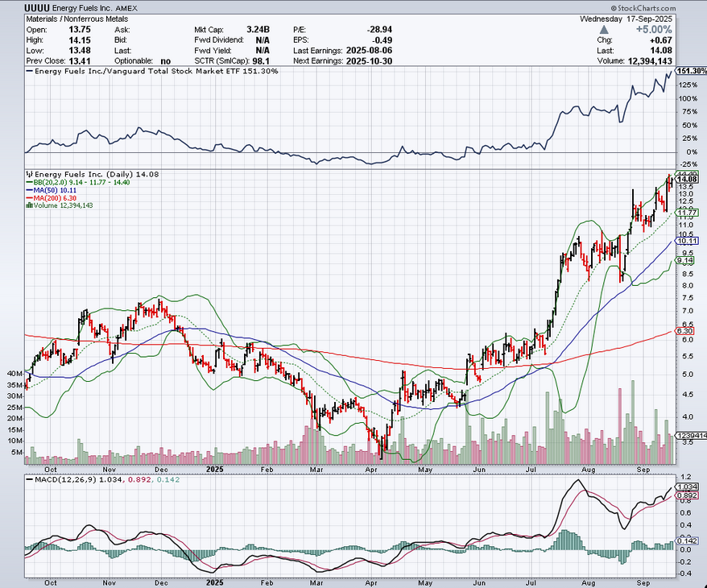Viewport: 707px width, 588px height.
Task: Click the Sep label on the price chart axis
Action: 643,468
